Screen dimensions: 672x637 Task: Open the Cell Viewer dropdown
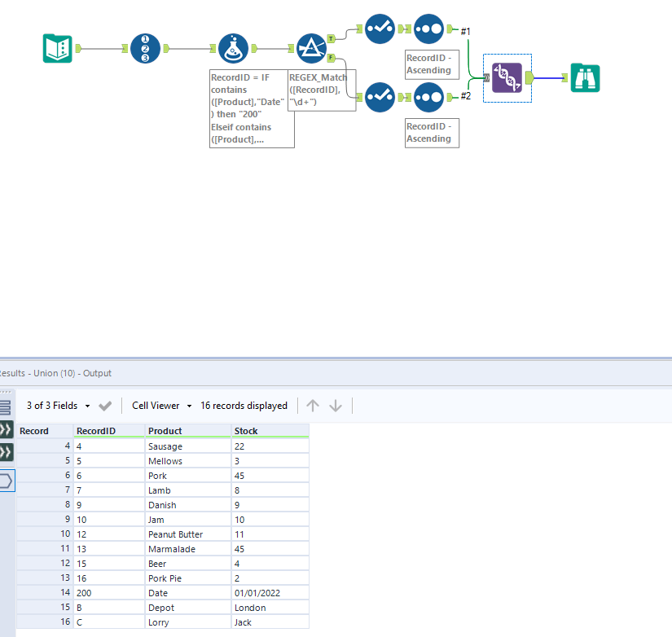coord(160,405)
